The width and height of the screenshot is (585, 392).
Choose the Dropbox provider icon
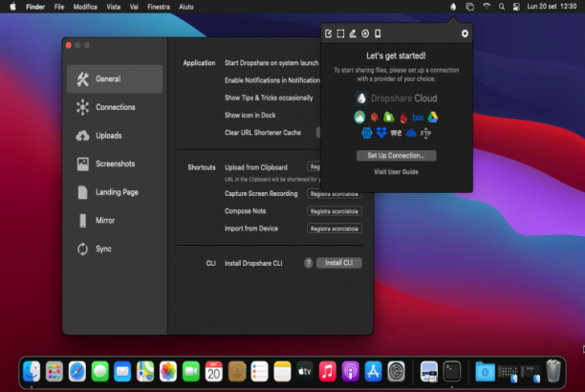[381, 133]
